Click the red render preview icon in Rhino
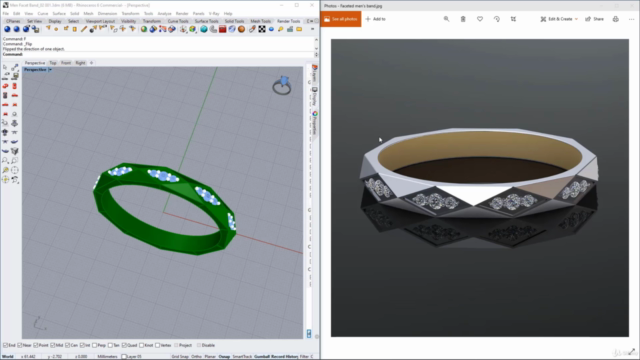This screenshot has height=360, width=640. pyautogui.click(x=222, y=29)
